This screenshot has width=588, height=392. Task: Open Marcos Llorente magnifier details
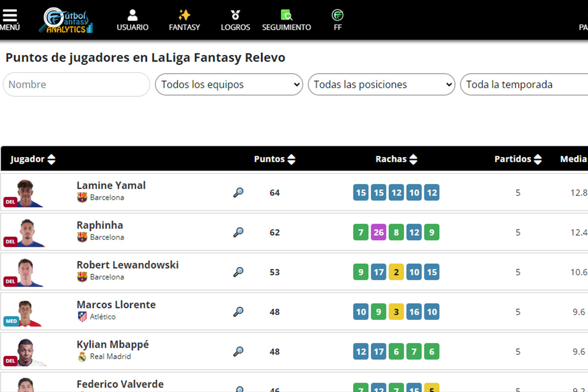coord(238,312)
